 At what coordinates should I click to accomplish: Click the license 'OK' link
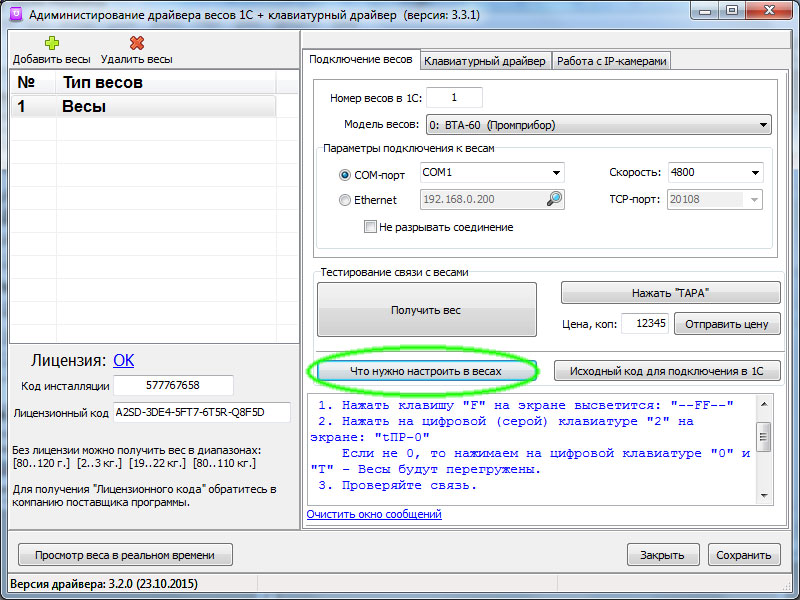(124, 360)
